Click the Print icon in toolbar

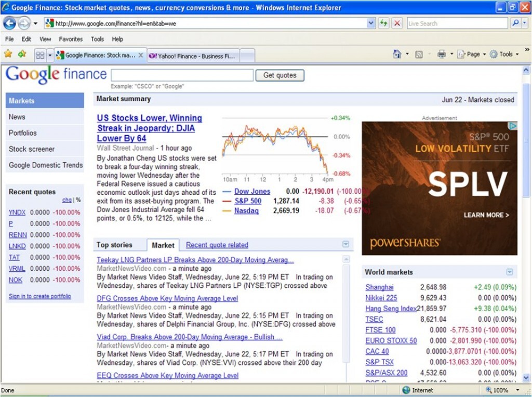click(442, 54)
